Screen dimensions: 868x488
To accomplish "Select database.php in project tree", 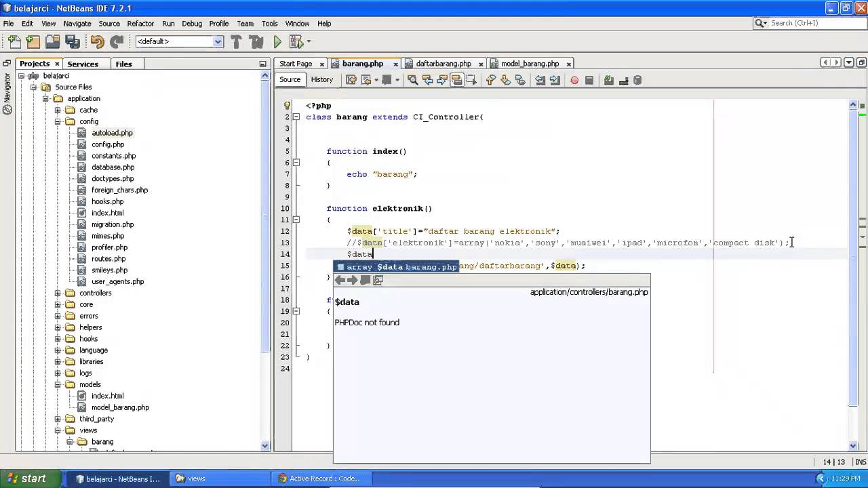I will point(113,167).
